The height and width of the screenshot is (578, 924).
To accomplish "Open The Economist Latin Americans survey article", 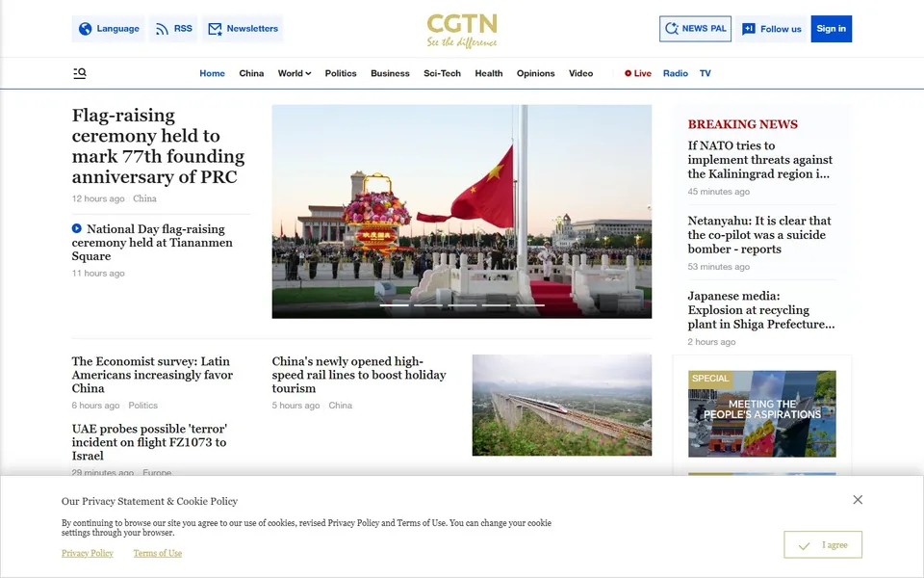I will (152, 375).
